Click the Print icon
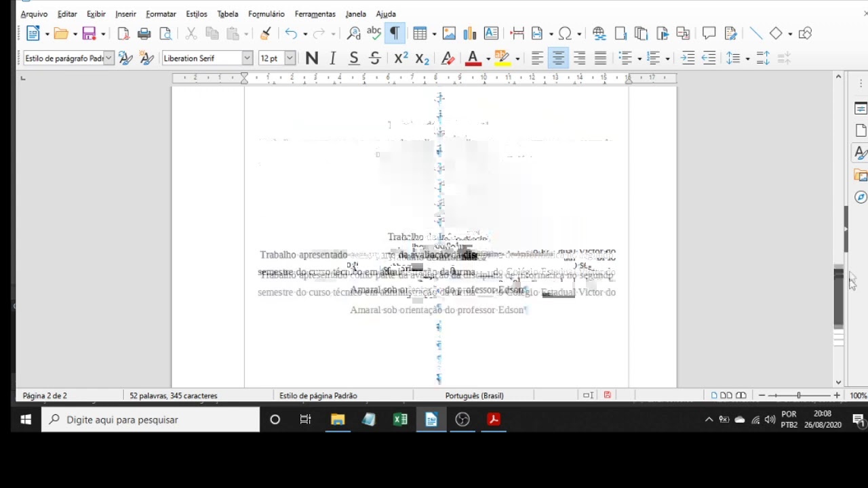This screenshot has height=488, width=868. point(144,33)
